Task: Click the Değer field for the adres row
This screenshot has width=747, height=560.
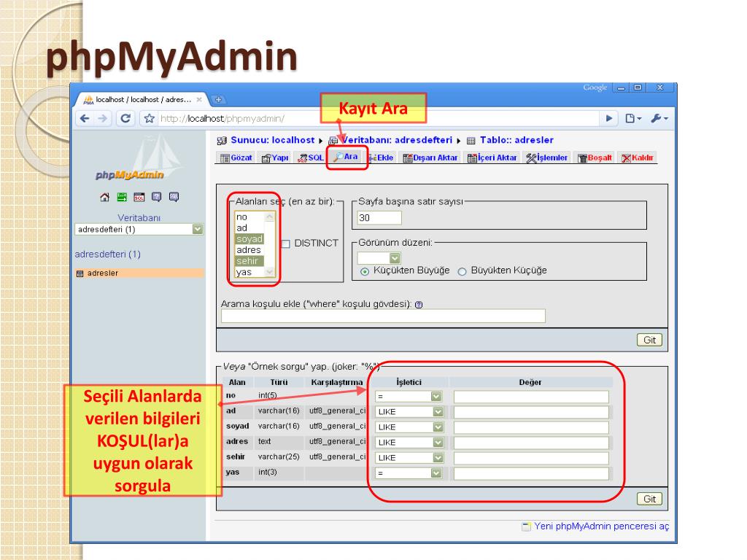Action: coord(531,443)
